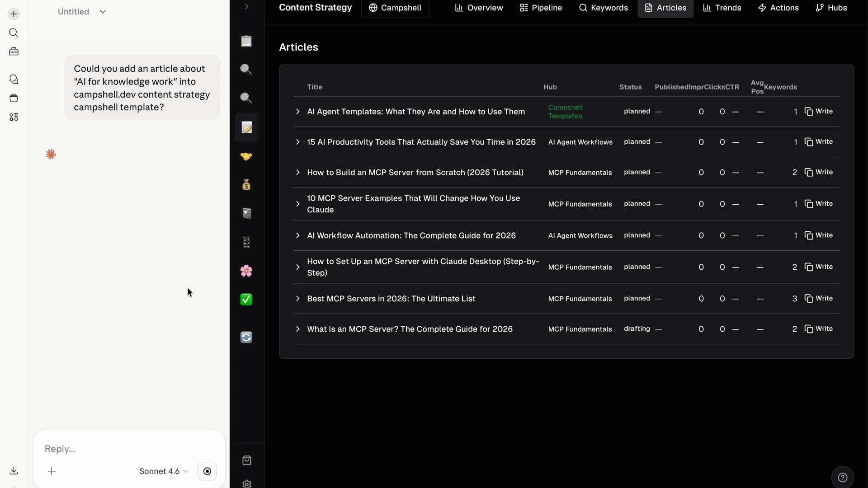The width and height of the screenshot is (868, 488).
Task: Click the Content Strategy heading
Action: click(x=315, y=8)
